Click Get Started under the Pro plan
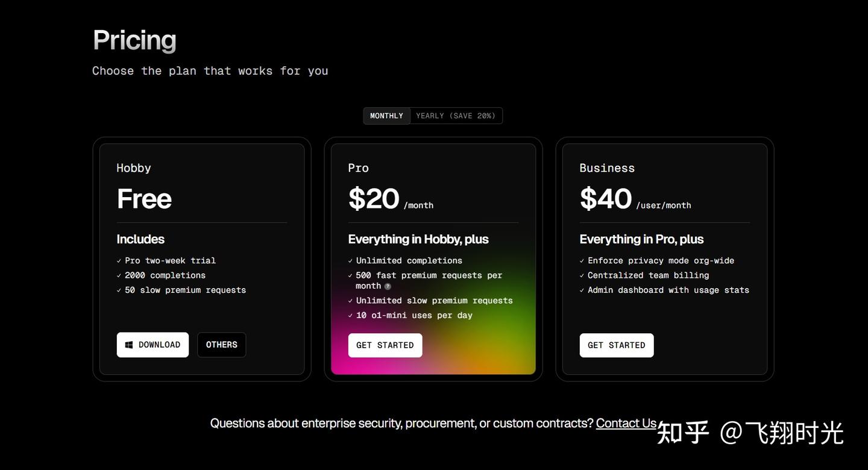Image resolution: width=868 pixels, height=470 pixels. coord(385,345)
